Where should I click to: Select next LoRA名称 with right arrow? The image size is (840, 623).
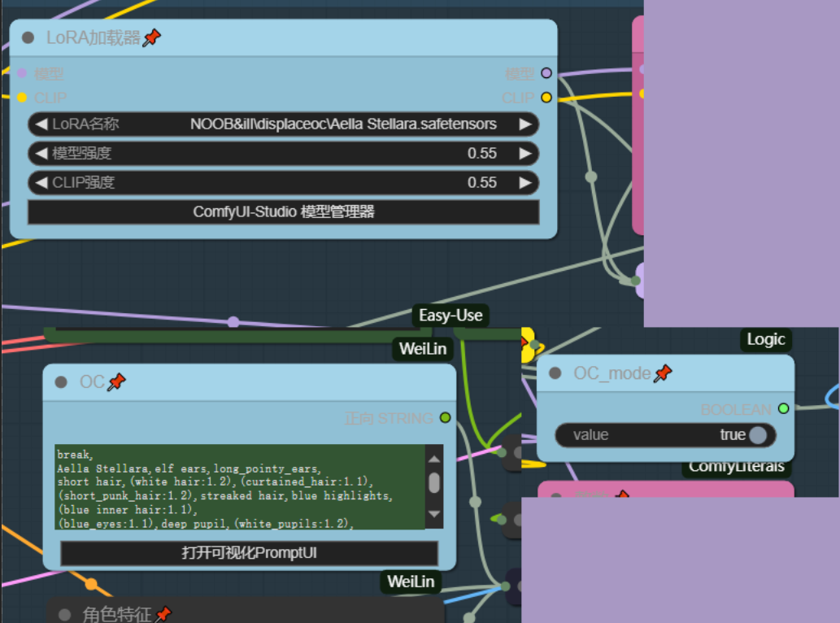[x=525, y=124]
